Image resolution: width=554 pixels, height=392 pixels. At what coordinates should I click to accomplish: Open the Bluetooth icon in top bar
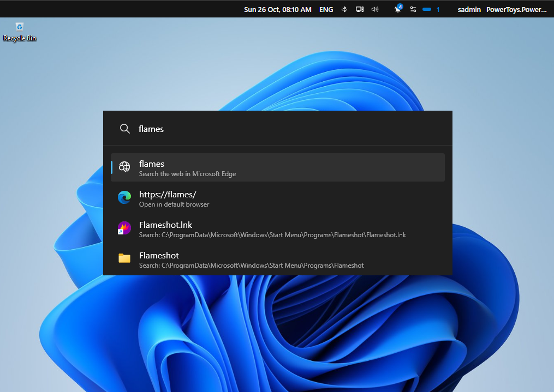click(344, 9)
